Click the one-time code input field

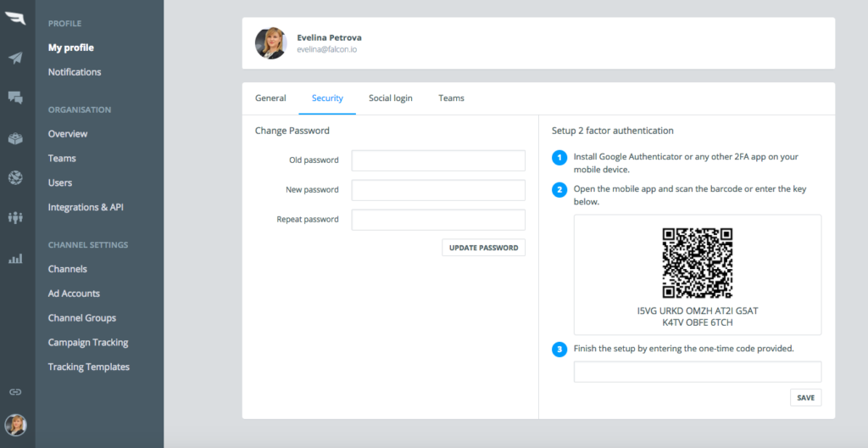click(x=698, y=372)
